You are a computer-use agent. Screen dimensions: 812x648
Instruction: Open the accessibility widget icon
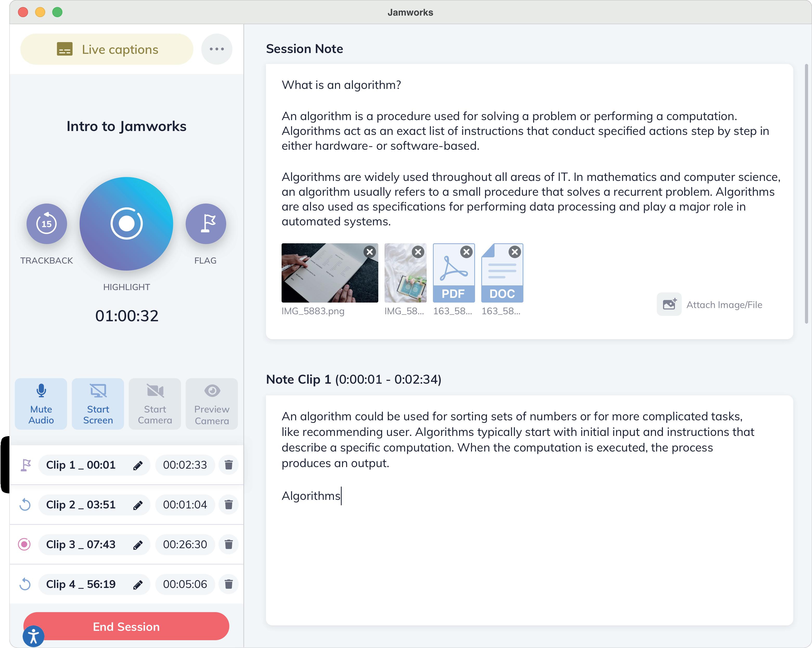34,636
